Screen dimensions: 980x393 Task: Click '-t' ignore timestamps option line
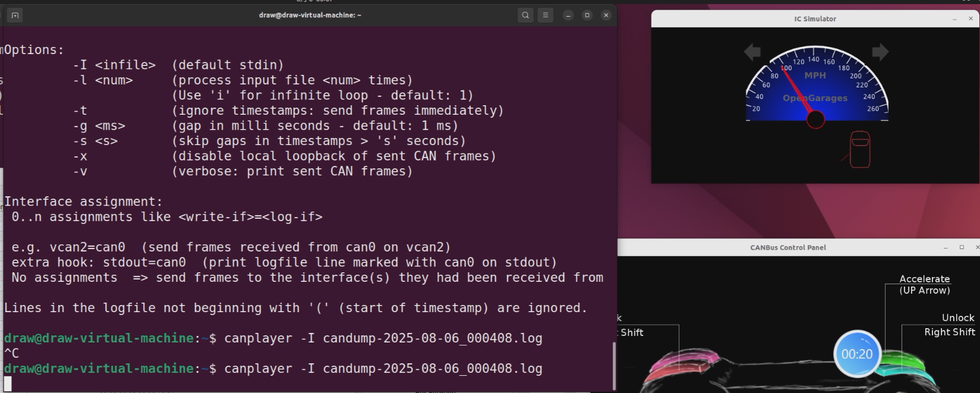288,111
